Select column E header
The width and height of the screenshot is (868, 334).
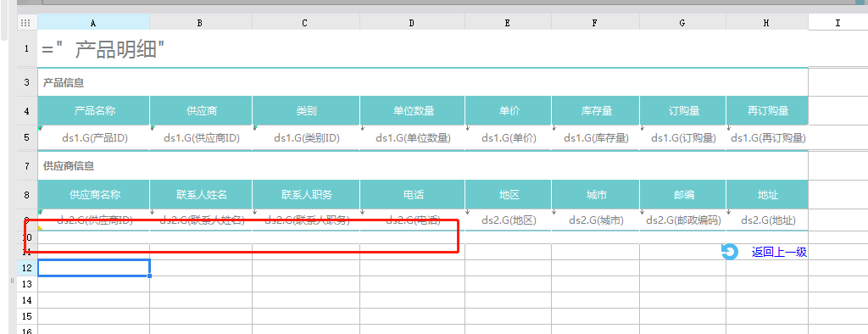[x=509, y=23]
